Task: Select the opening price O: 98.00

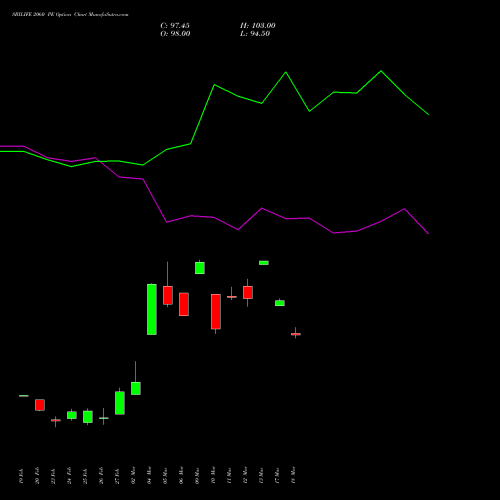Action: click(x=175, y=34)
